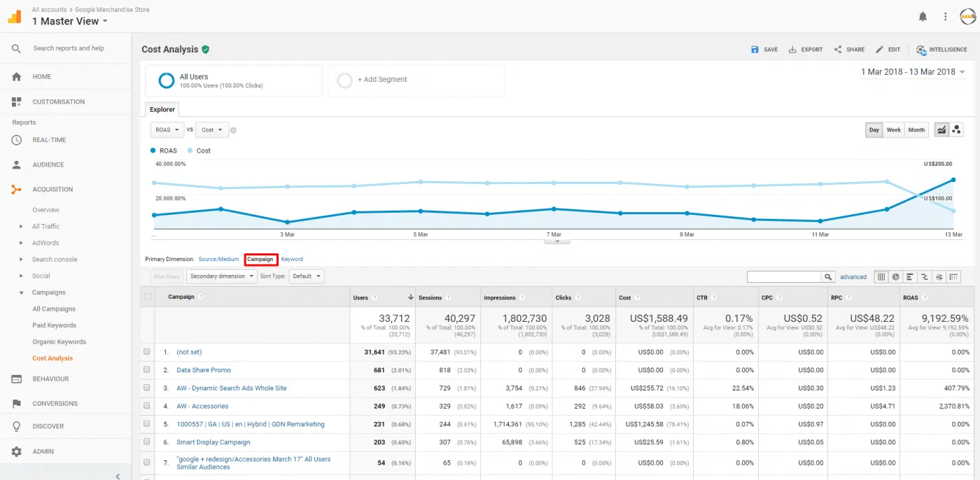Open the notifications bell
The height and width of the screenshot is (480, 980).
[x=923, y=16]
